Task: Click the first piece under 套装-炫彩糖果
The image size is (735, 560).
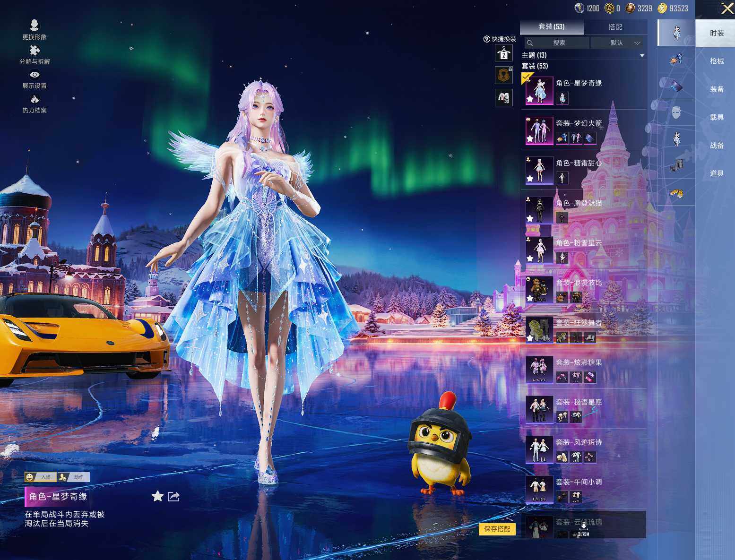Action: [562, 377]
